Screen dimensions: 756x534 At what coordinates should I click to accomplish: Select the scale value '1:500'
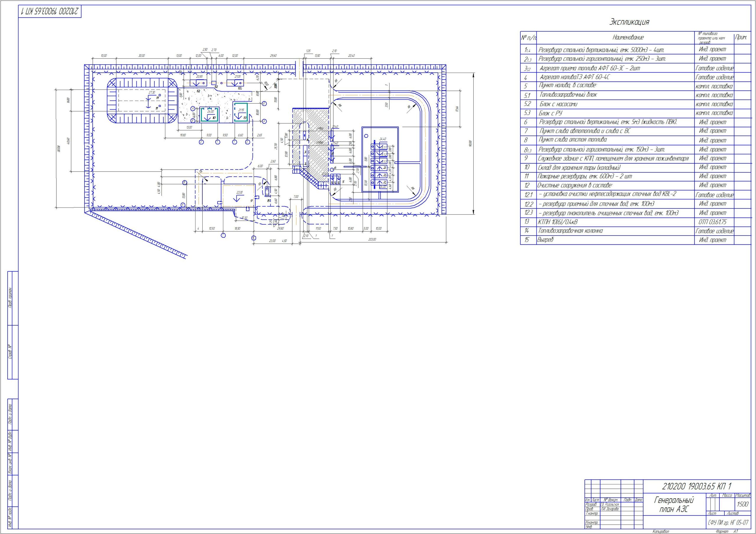(742, 504)
